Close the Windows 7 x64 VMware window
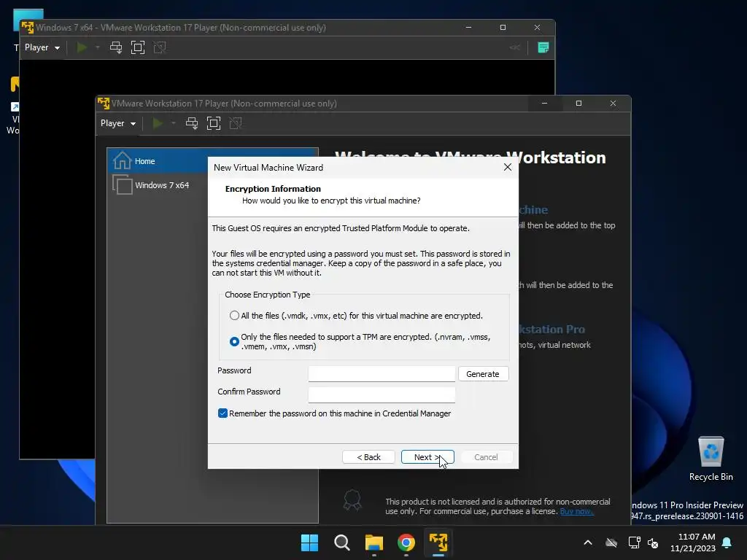 537,28
